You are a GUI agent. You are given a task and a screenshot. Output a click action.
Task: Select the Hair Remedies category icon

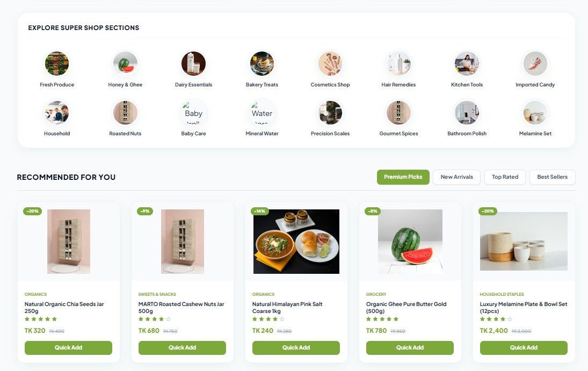(398, 64)
